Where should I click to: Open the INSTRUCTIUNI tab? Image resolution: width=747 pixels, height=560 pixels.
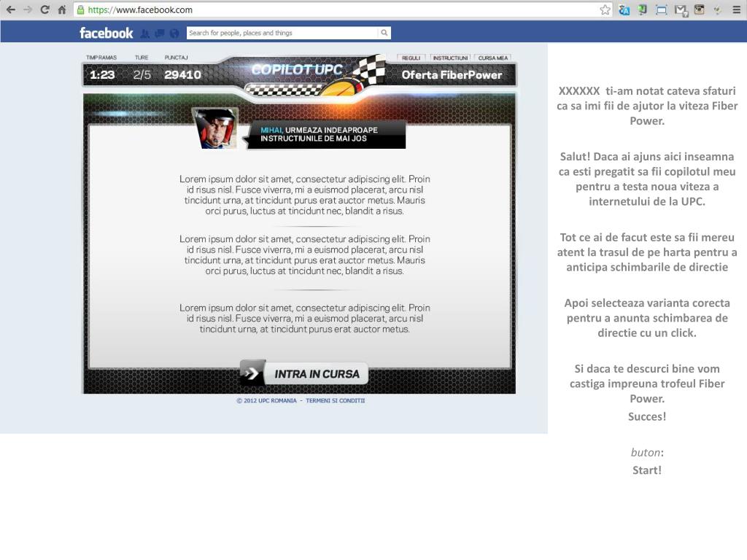point(450,58)
